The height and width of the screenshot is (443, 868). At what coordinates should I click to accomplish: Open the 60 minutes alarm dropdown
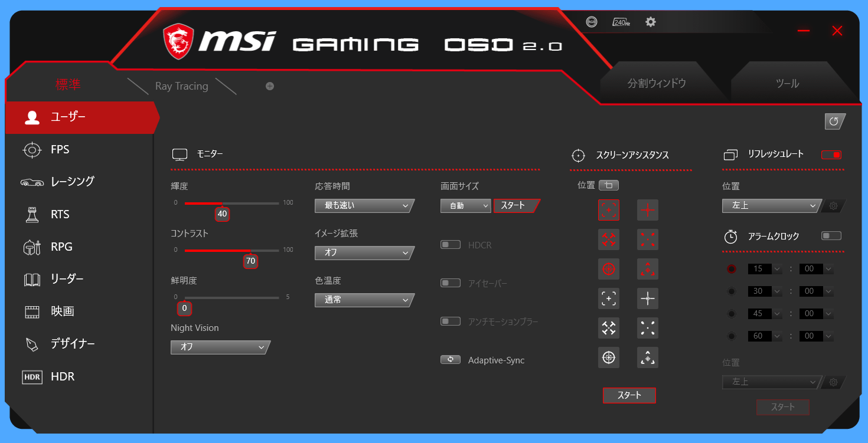(765, 336)
